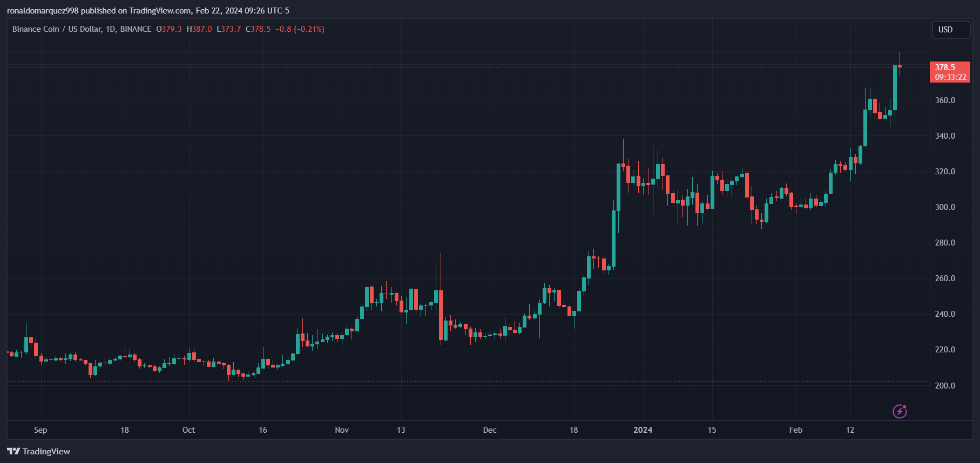Click the 340.0 price axis label
980x463 pixels.
point(945,136)
